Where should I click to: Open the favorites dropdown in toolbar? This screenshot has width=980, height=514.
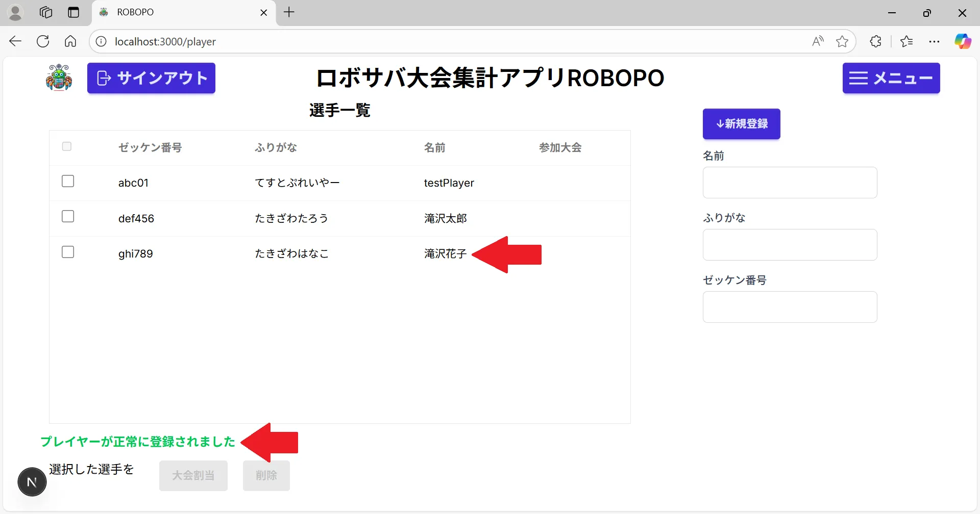coord(907,41)
